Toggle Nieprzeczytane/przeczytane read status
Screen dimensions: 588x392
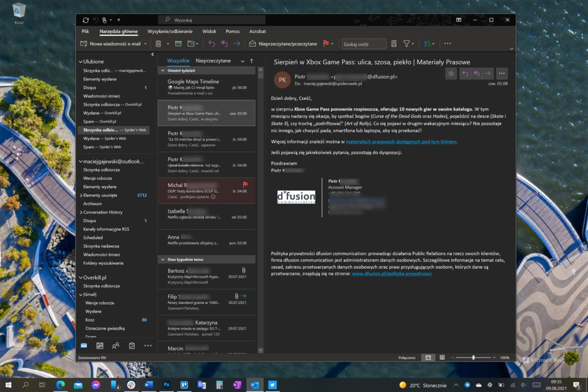click(283, 44)
